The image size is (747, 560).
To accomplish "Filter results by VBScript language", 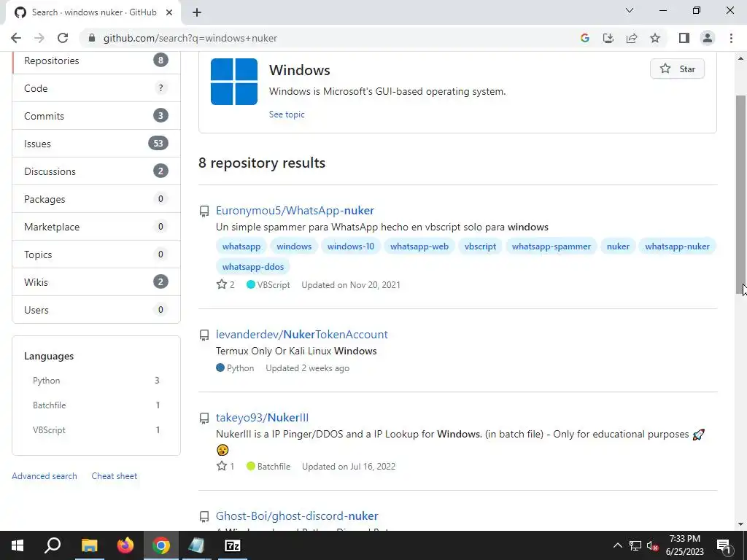I will 96,430.
